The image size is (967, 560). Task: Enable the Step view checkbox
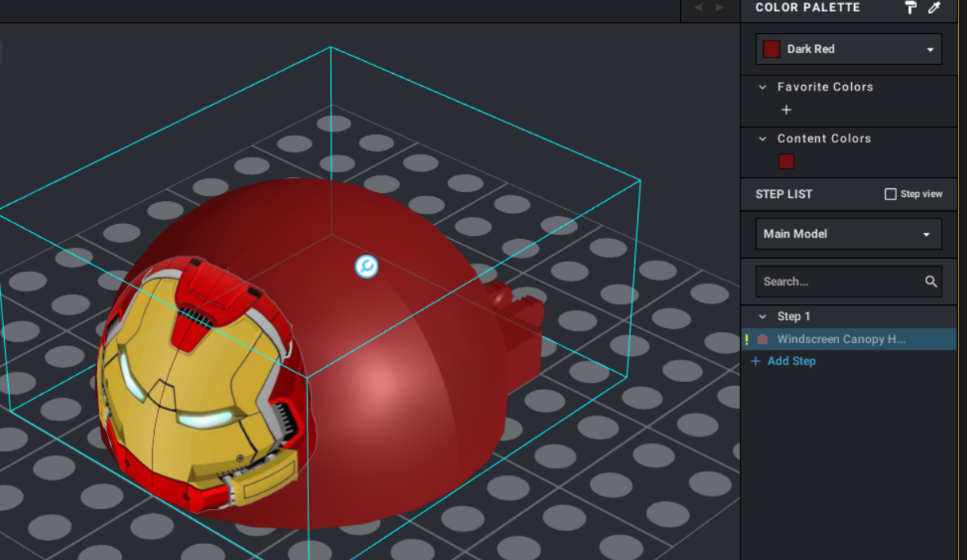[891, 194]
